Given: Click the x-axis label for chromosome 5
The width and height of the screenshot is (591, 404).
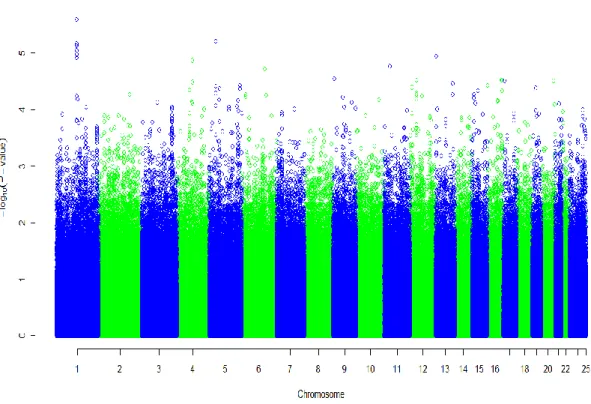Looking at the screenshot, I should [x=225, y=369].
